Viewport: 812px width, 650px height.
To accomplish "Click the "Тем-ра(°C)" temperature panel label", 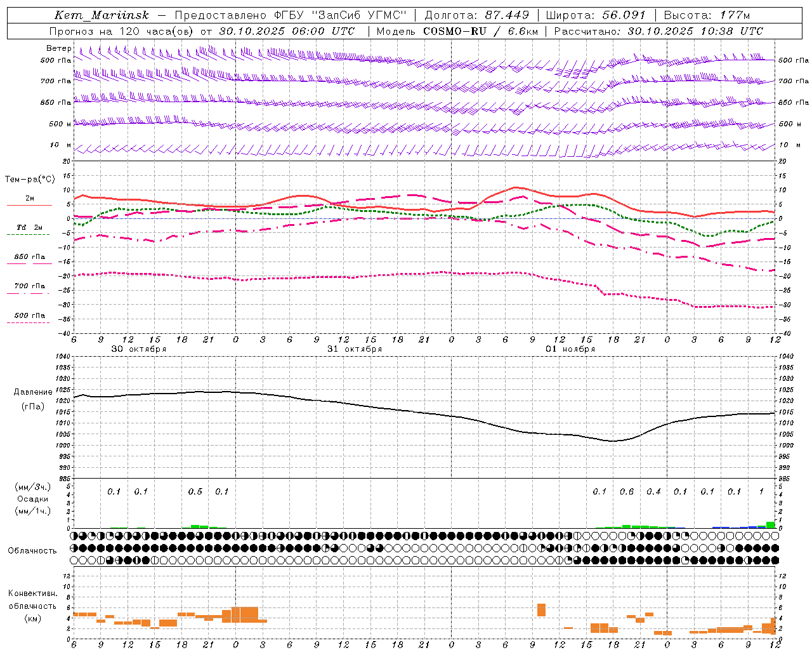I will click(30, 180).
